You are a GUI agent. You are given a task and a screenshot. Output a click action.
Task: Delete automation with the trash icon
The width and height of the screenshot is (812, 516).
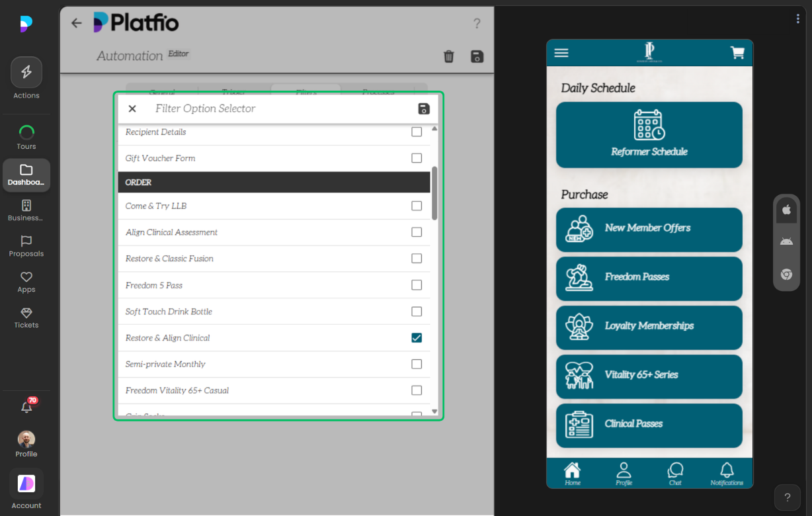(449, 57)
